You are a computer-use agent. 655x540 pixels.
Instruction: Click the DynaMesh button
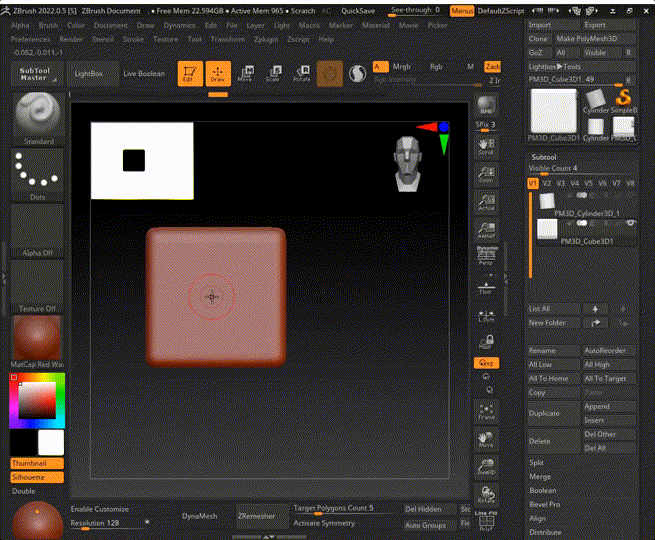(x=199, y=516)
